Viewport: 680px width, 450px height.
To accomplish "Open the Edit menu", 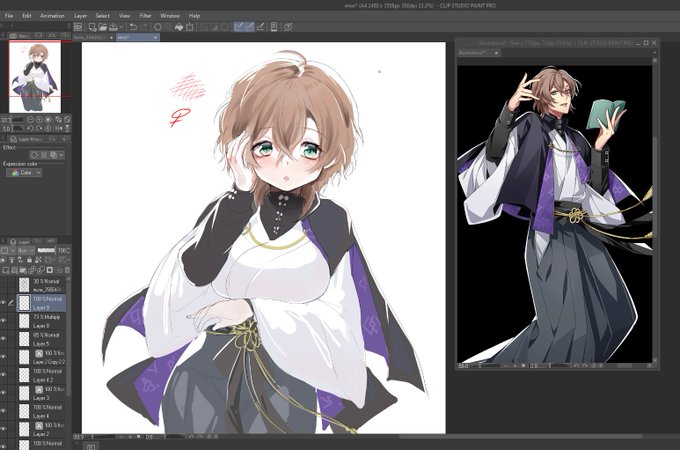I will (27, 16).
